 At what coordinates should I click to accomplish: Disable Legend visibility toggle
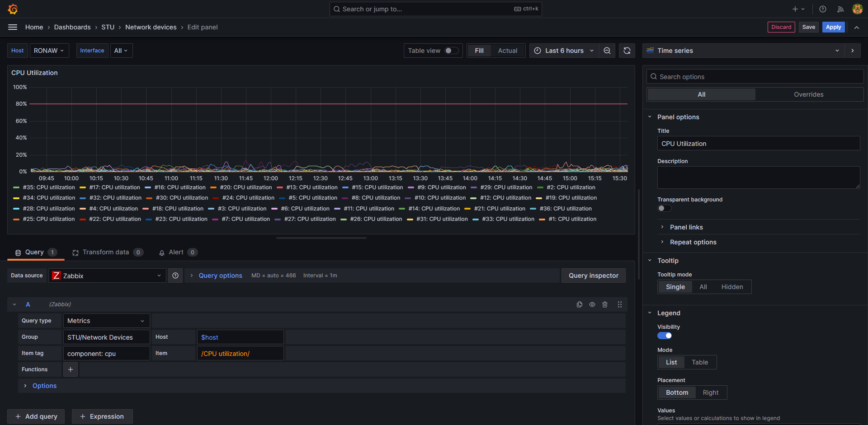click(x=664, y=336)
